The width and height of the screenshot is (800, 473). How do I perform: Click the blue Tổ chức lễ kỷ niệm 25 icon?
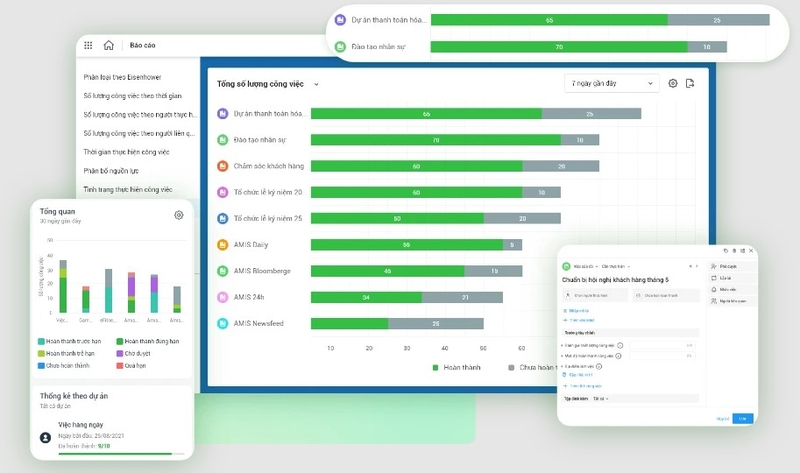(222, 218)
